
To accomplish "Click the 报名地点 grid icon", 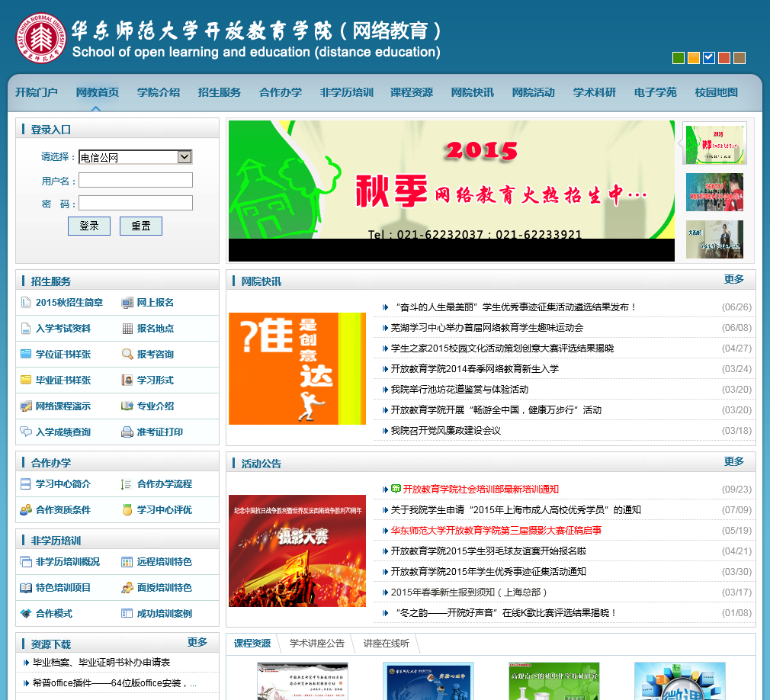I will tap(127, 329).
